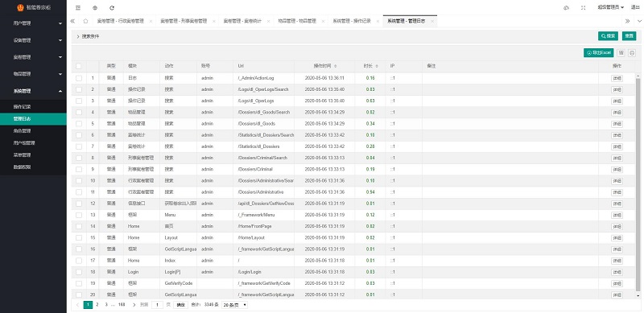Open the 20 per page dropdown

(234, 305)
